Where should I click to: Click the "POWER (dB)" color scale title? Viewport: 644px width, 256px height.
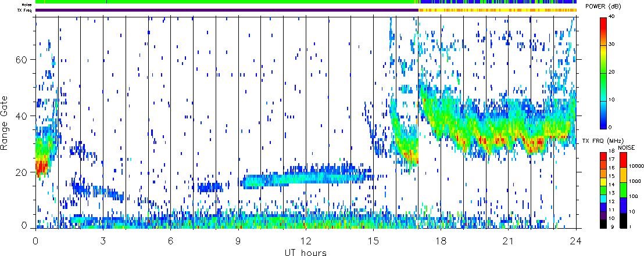(x=603, y=6)
